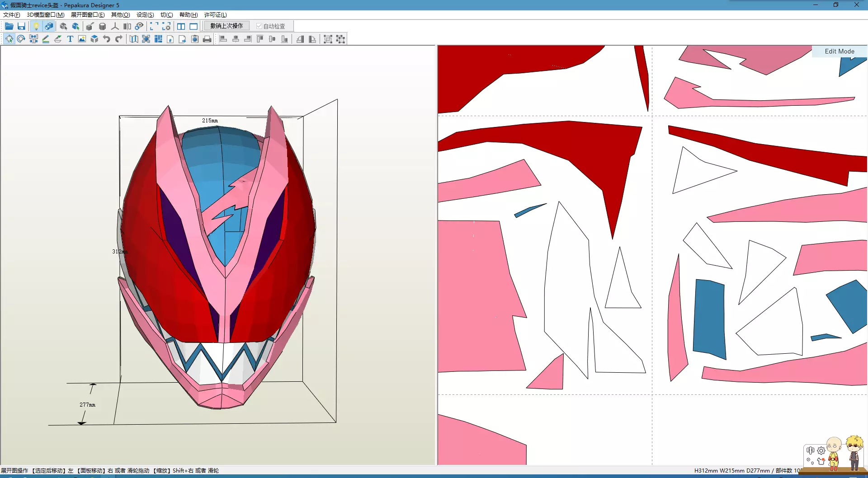Open the 展开图窗口(E) menu
Image resolution: width=868 pixels, height=478 pixels.
(88, 15)
